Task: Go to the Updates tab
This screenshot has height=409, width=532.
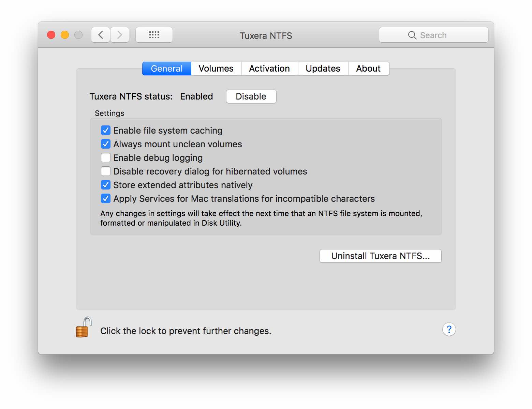Action: (x=323, y=69)
